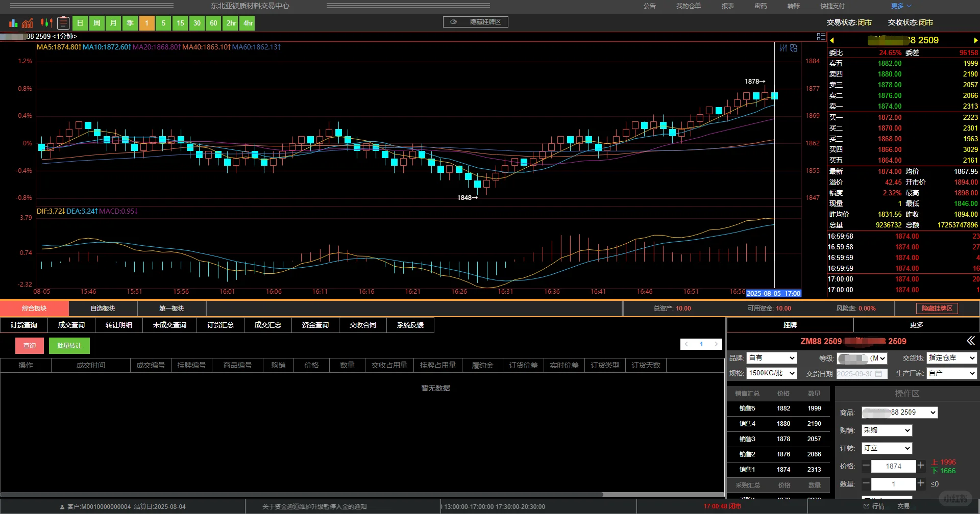Viewport: 980px width, 514px height.
Task: Select the 1-minute timeframe
Action: (x=146, y=23)
